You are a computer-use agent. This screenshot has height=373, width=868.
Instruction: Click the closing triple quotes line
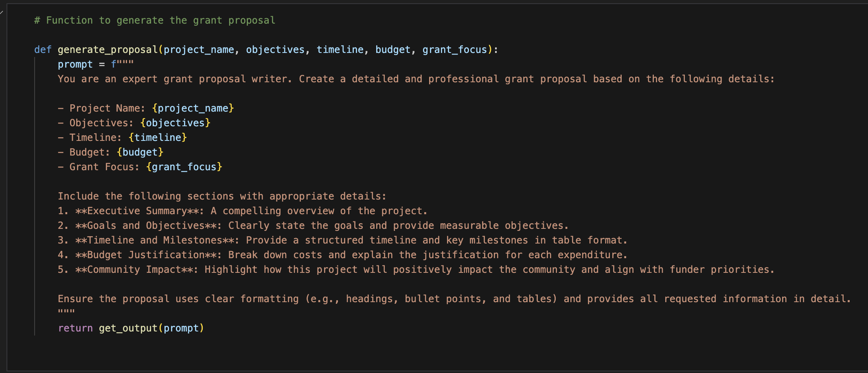[x=66, y=312]
